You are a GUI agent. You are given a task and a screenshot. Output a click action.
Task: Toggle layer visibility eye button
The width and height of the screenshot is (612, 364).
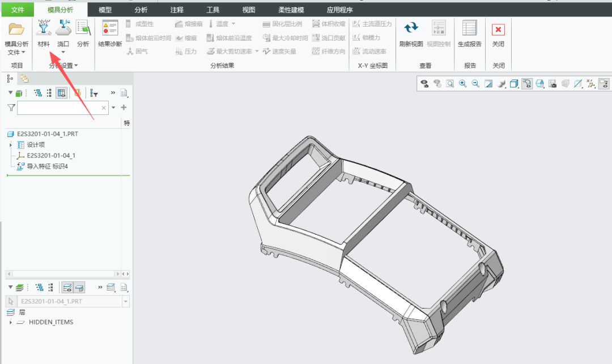click(67, 288)
